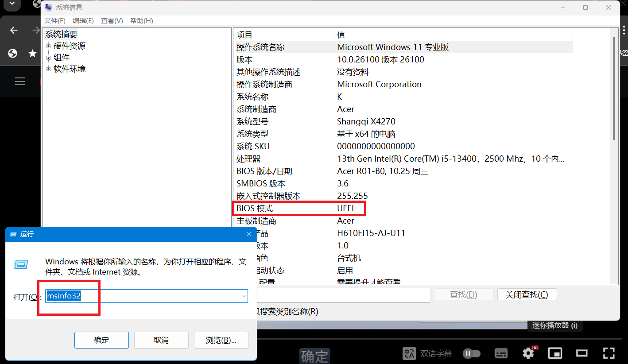
Task: Switch video to miniplayer
Action: (x=555, y=353)
